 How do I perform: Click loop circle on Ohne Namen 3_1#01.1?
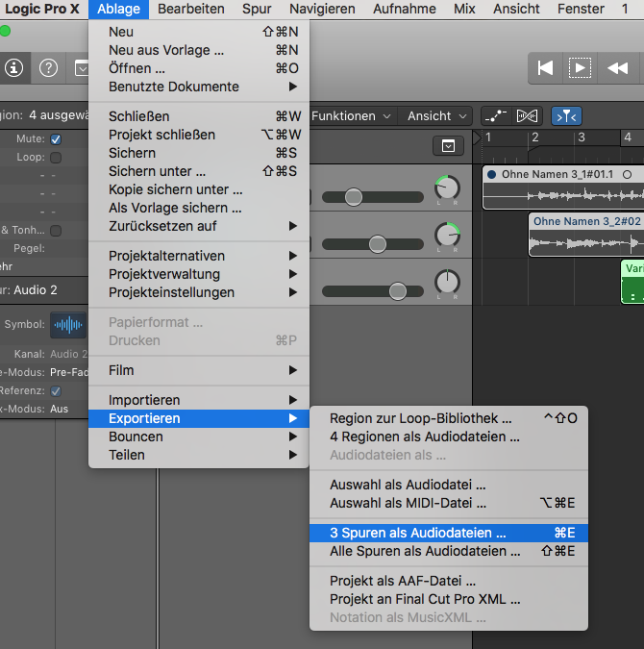click(627, 175)
